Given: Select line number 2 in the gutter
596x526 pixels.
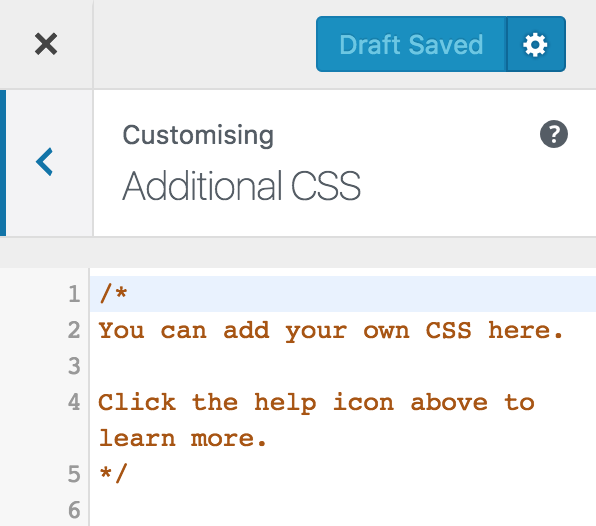Looking at the screenshot, I should 74,330.
